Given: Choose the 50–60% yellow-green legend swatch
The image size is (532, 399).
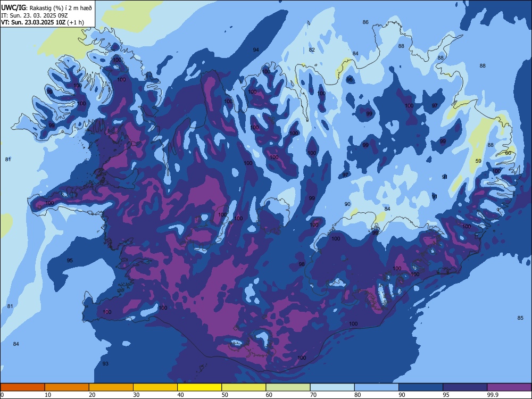Looking at the screenshot, I should (244, 387).
